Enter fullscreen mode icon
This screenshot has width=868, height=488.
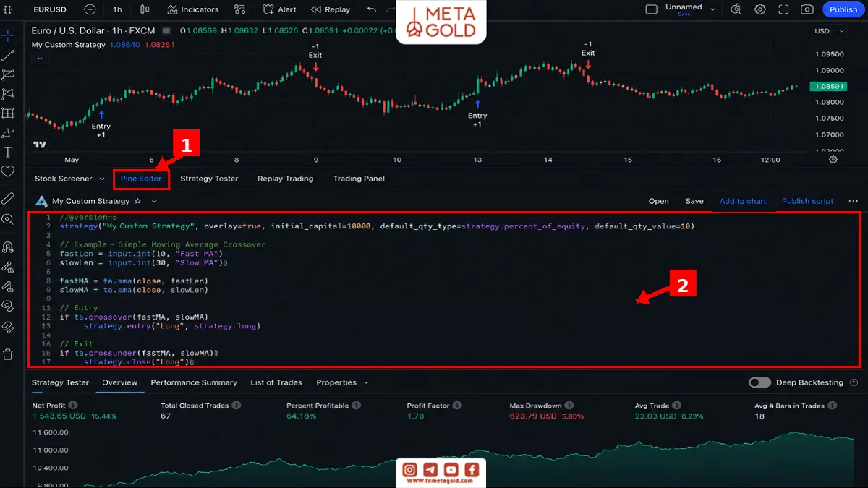[x=784, y=9]
